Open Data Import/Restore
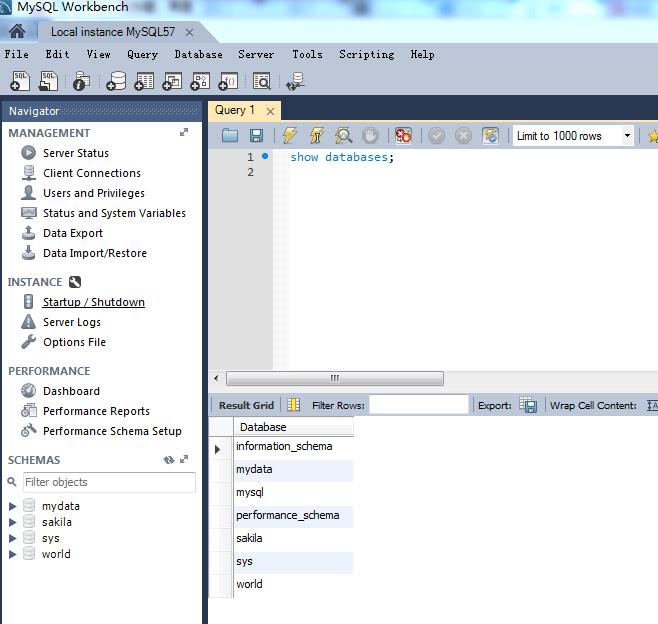658x624 pixels. point(95,253)
